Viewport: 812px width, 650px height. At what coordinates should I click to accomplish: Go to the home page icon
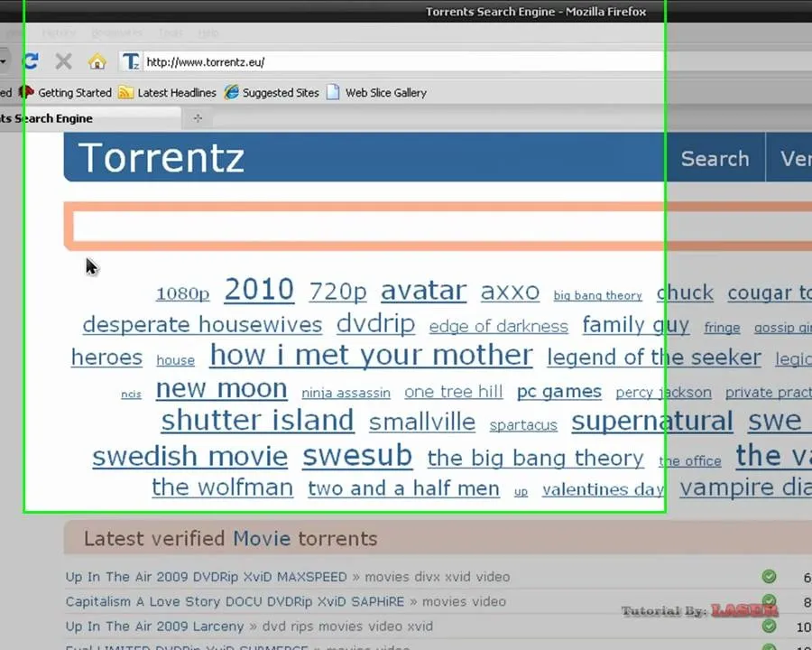[x=97, y=61]
